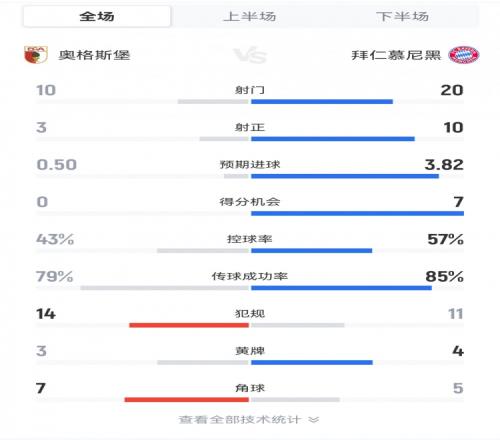The width and height of the screenshot is (500, 440).
Task: Switch to the 上半场 tab
Action: (x=250, y=16)
